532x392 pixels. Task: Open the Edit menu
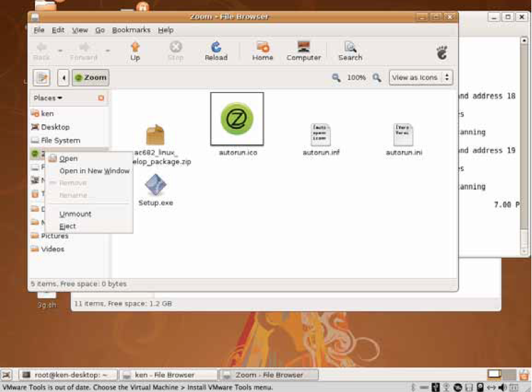58,30
